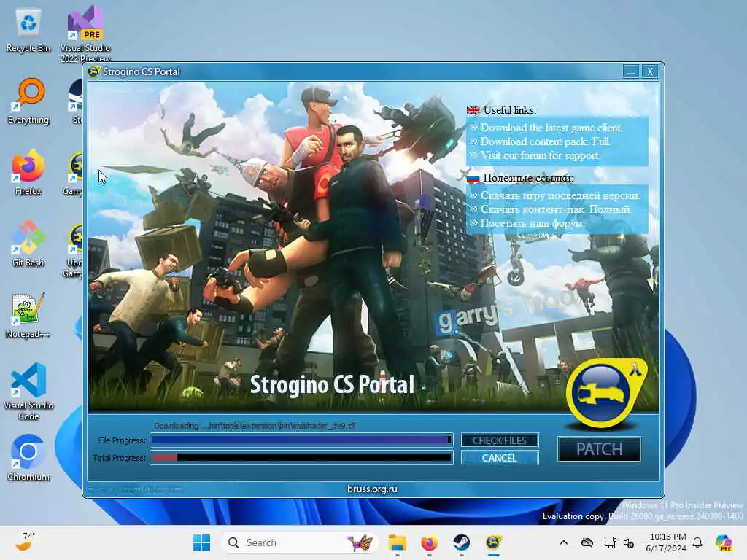Open the network display tray icon
Image resolution: width=747 pixels, height=560 pixels.
click(610, 542)
